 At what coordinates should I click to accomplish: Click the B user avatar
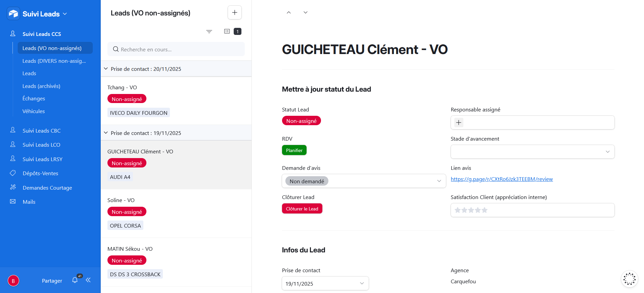click(13, 281)
